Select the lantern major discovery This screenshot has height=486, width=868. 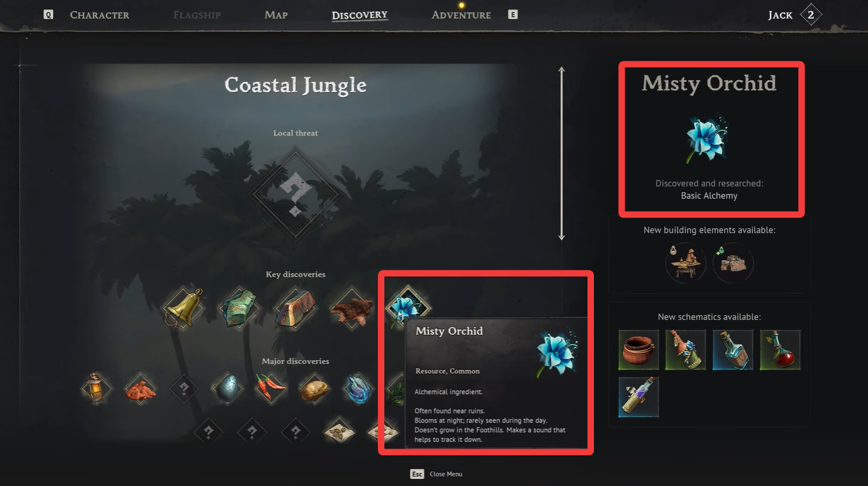click(96, 389)
